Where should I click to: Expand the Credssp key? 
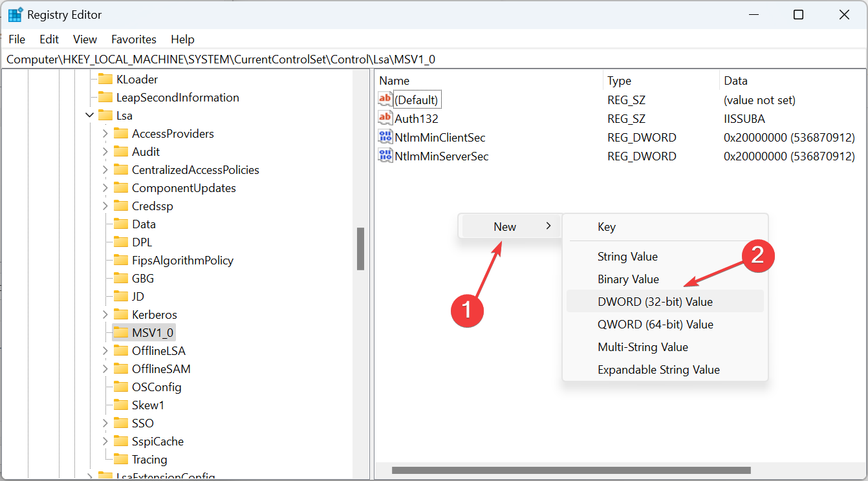[105, 206]
